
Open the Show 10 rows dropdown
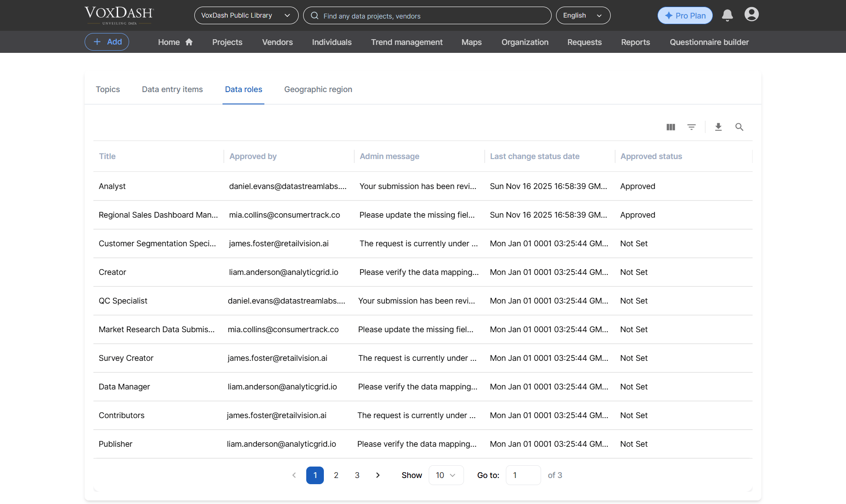pos(446,475)
